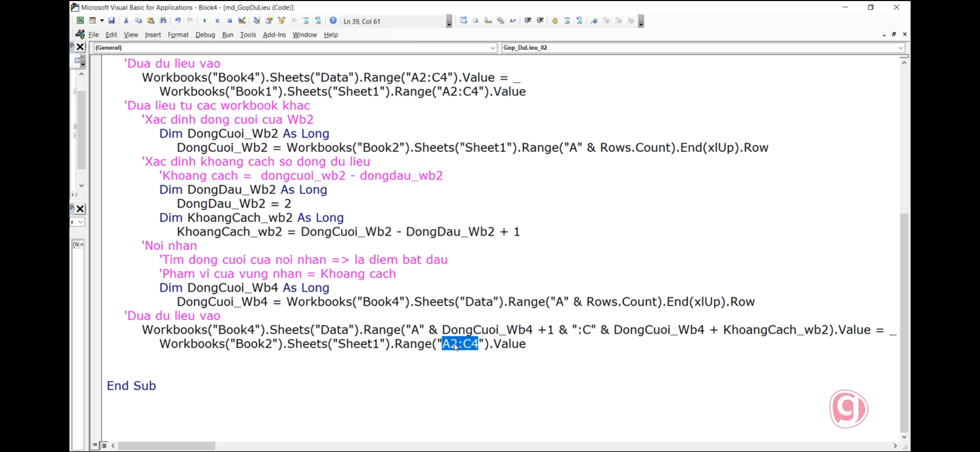Toggle bookmark with the blue flag icon

tap(594, 21)
